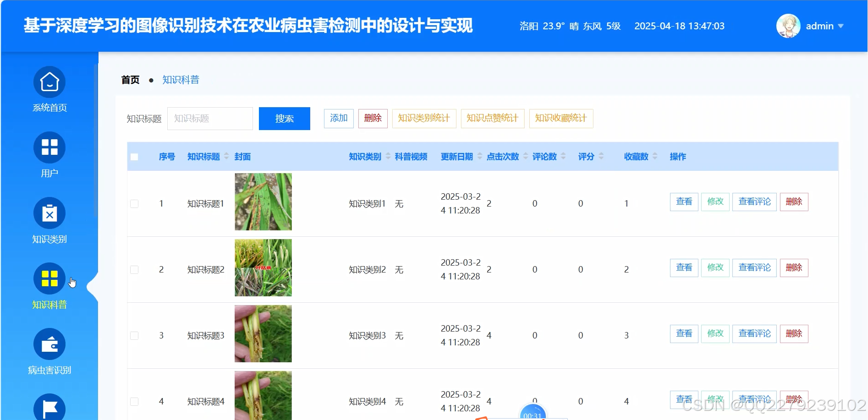The height and width of the screenshot is (420, 868).
Task: Click 修改 for 知识标题1
Action: click(715, 202)
